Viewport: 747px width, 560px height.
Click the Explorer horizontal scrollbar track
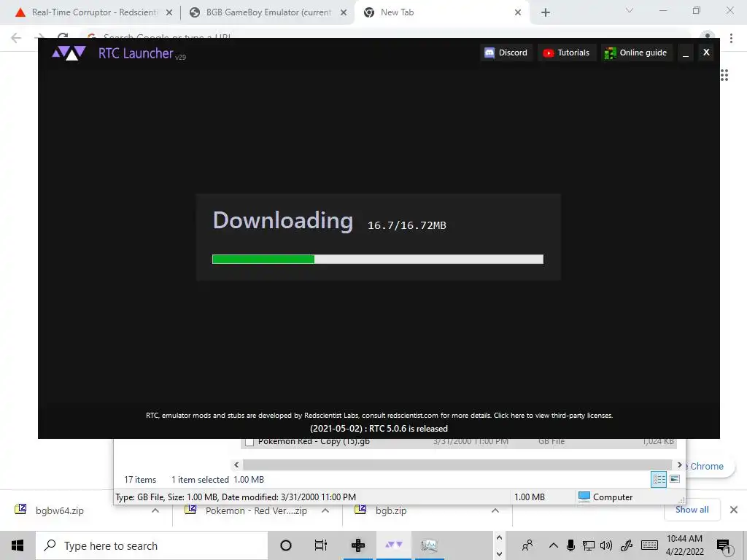pos(457,464)
